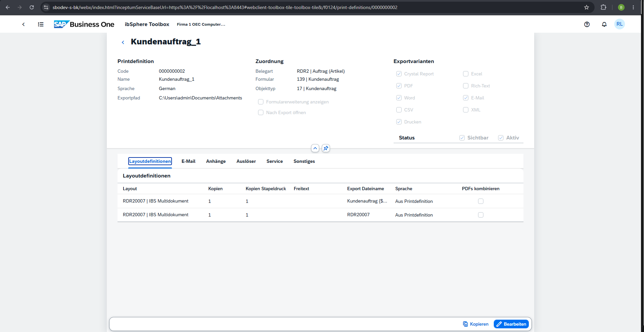Toggle the Nach Export öffnen checkbox

[261, 112]
